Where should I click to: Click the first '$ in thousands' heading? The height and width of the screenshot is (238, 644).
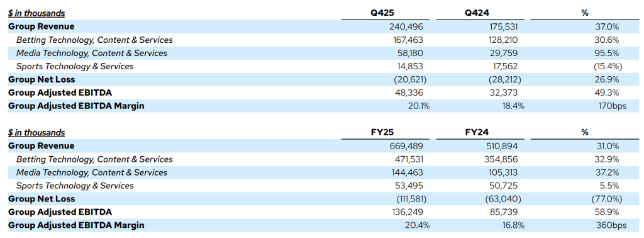point(36,13)
